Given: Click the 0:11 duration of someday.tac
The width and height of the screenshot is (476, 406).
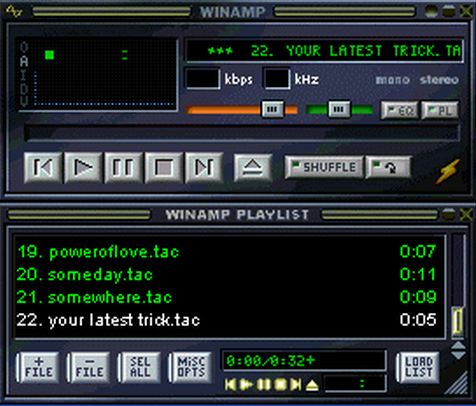Looking at the screenshot, I should pos(418,274).
